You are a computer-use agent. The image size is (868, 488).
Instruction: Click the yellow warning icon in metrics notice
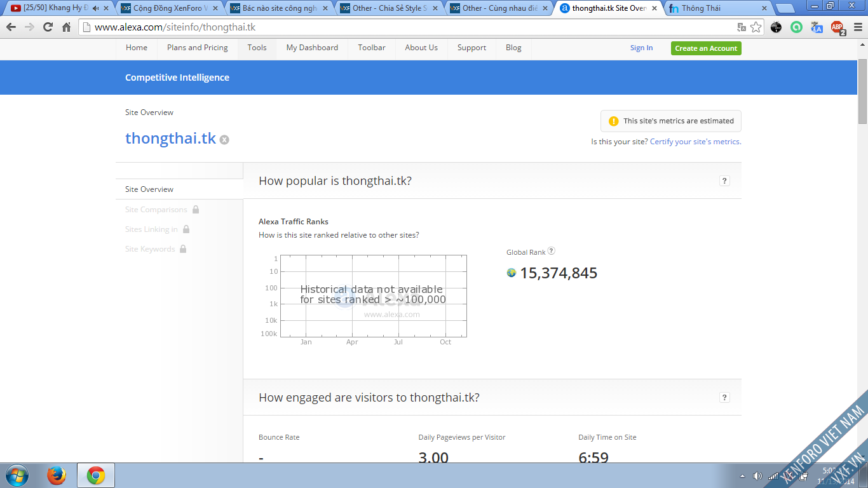[613, 121]
